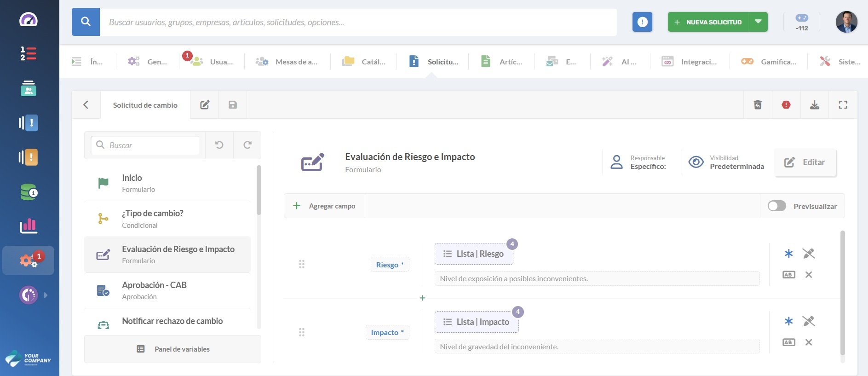Click Agregar campo button

(325, 206)
